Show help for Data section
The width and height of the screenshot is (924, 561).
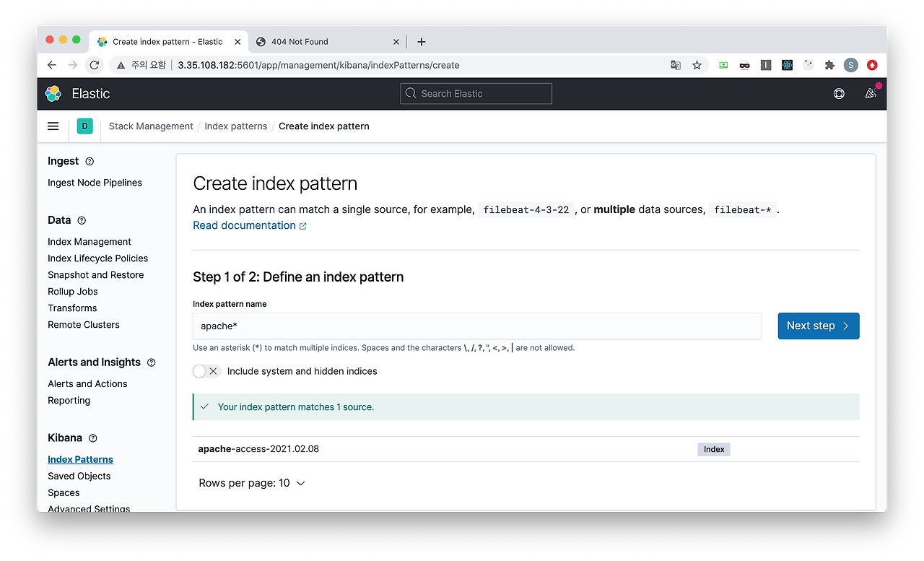tap(82, 221)
